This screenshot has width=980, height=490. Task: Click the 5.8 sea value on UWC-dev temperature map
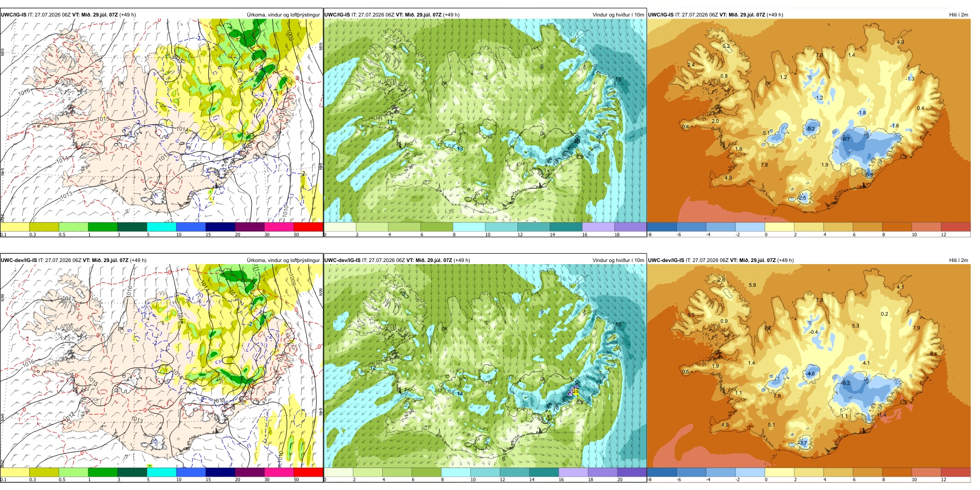(x=753, y=285)
